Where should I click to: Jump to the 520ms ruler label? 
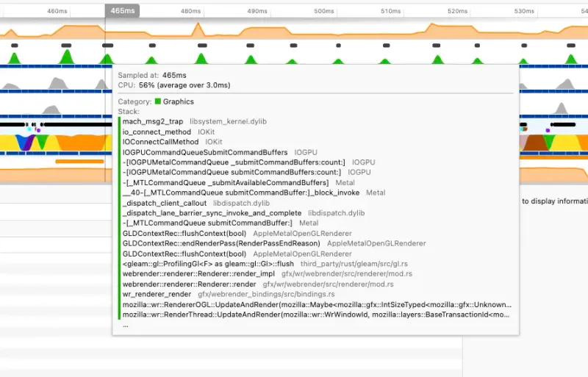(x=457, y=11)
